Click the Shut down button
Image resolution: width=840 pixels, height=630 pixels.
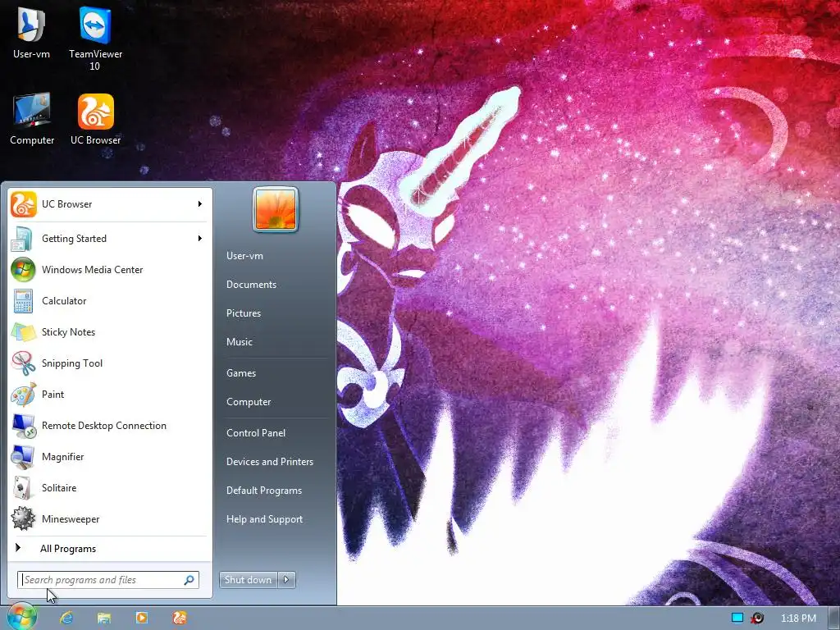(x=249, y=580)
